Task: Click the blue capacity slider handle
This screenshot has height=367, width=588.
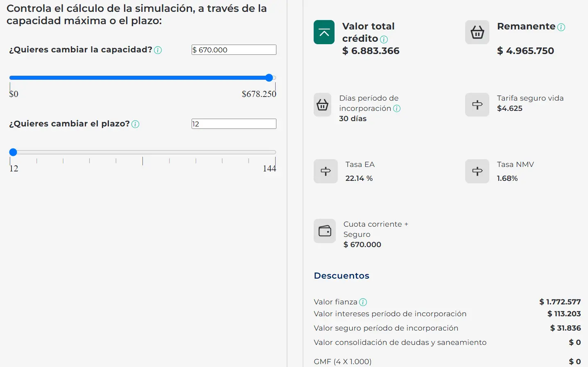Action: click(269, 78)
